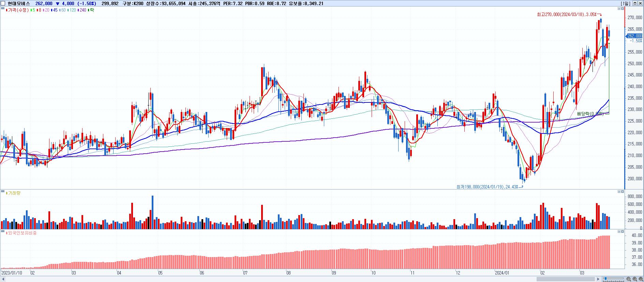Click the zoom out magnifier
The width and height of the screenshot is (644, 282).
coord(629,279)
